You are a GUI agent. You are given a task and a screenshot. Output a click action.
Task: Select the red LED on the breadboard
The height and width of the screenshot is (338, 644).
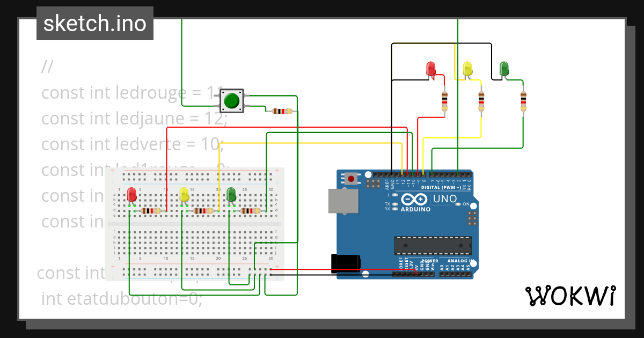coord(131,196)
